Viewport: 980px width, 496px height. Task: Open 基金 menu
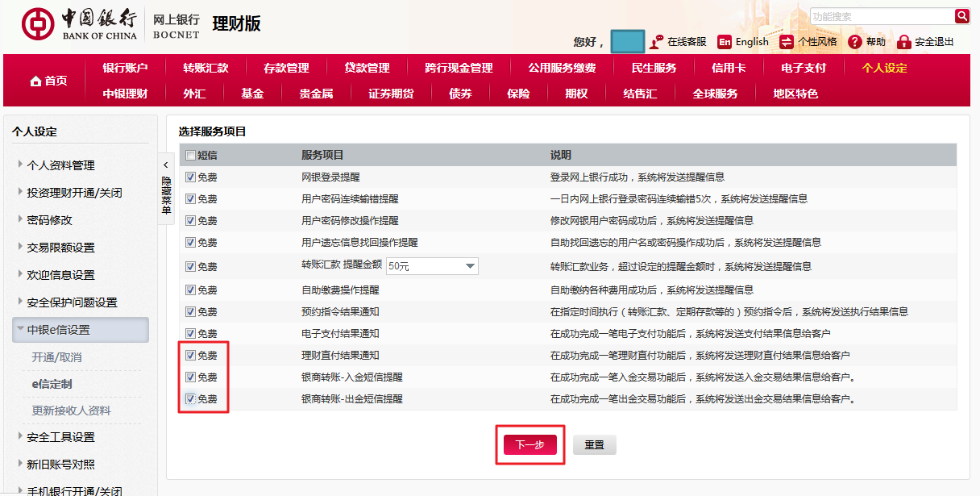pyautogui.click(x=252, y=94)
